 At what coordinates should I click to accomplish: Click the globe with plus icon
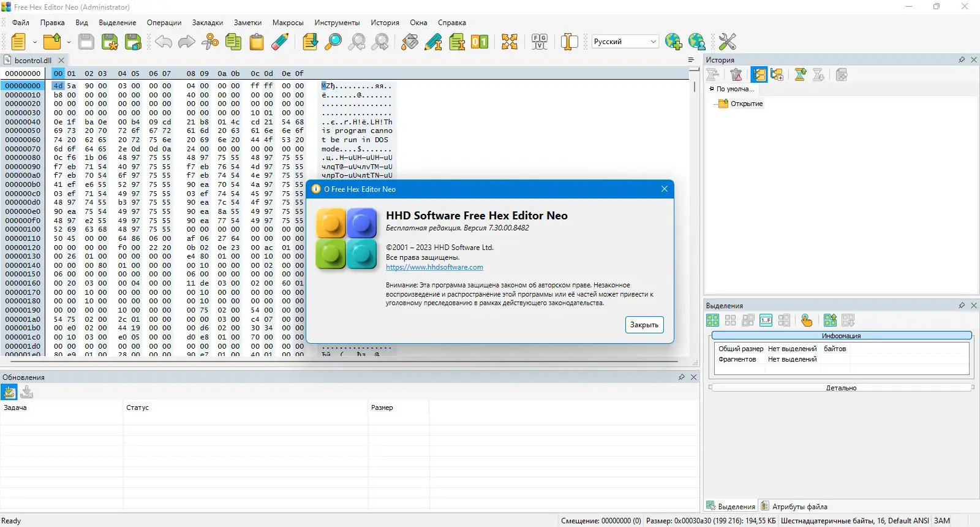pos(674,42)
